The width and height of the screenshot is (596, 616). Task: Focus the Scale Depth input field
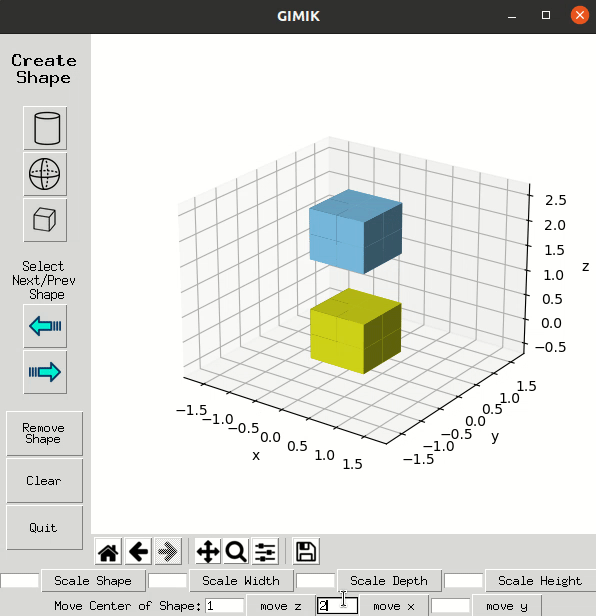(x=315, y=581)
